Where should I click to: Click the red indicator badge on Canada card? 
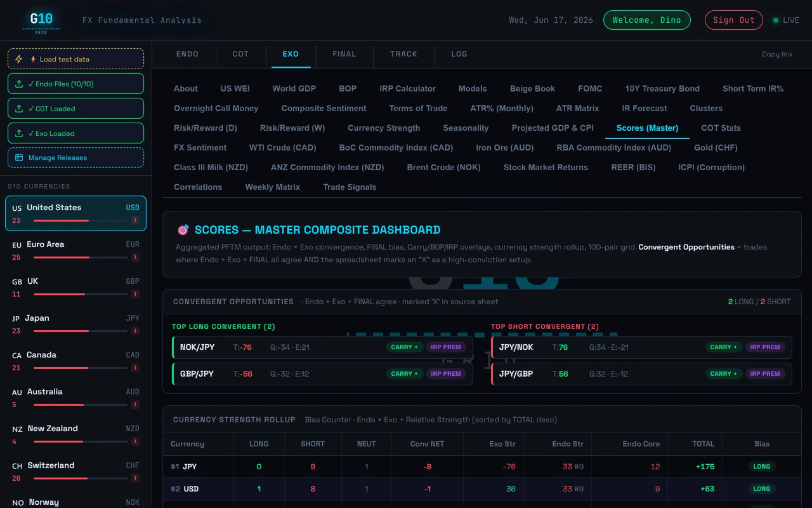(x=135, y=368)
